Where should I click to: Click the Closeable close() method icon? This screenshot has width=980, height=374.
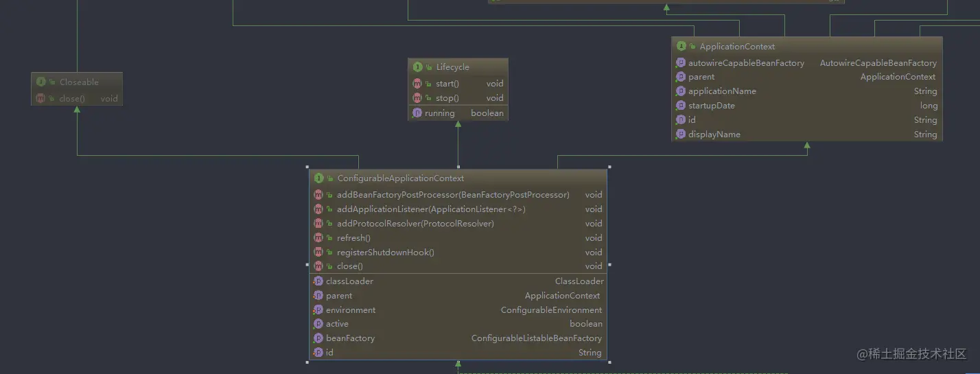(40, 99)
